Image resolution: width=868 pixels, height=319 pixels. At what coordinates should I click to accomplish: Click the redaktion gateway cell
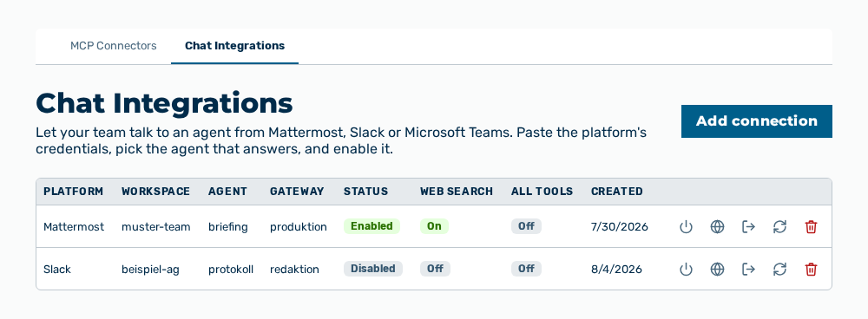294,270
